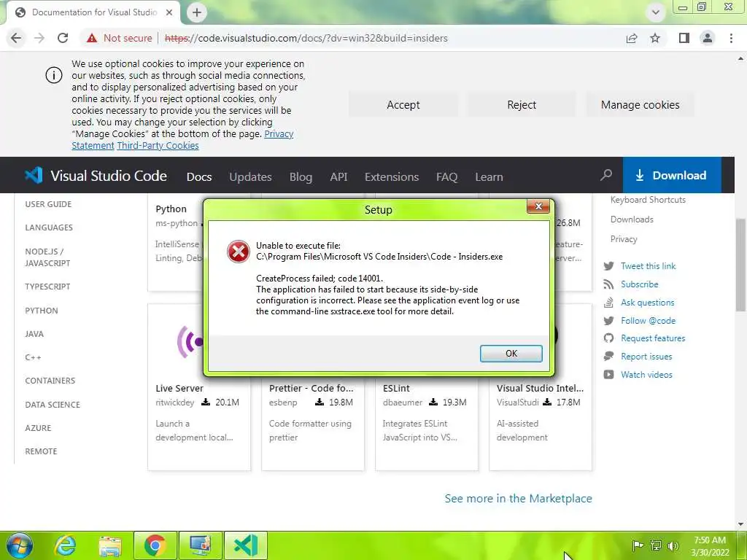Open Windows Start menu orb
The height and width of the screenshot is (560, 747).
tap(20, 545)
